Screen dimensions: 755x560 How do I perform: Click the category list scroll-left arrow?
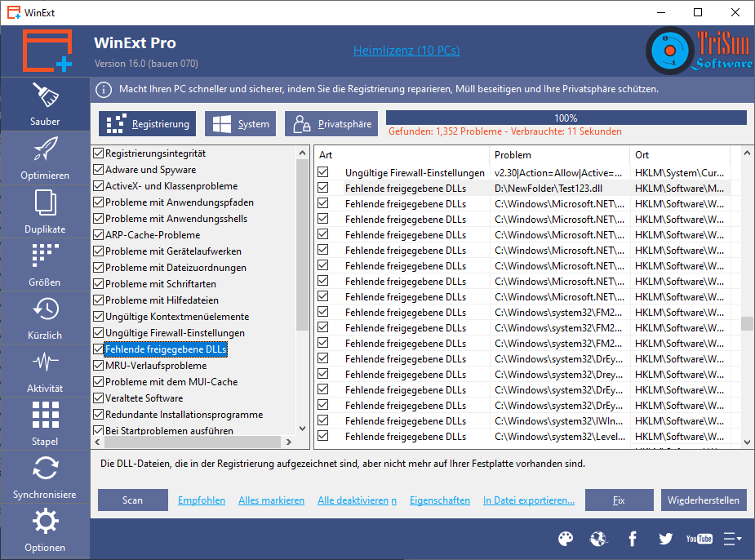click(x=98, y=442)
